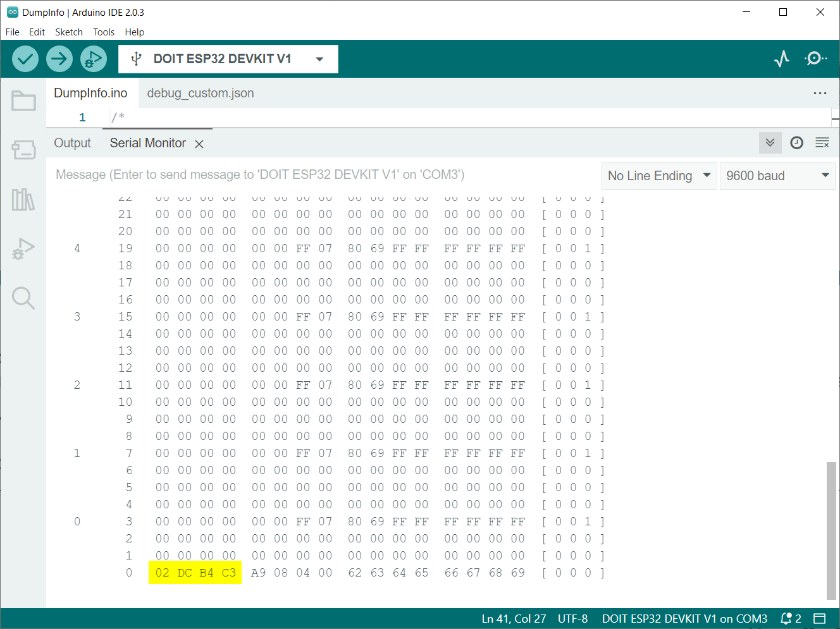Image resolution: width=840 pixels, height=629 pixels.
Task: Open Serial Monitor using the magnifier toolbar icon
Action: (x=815, y=59)
